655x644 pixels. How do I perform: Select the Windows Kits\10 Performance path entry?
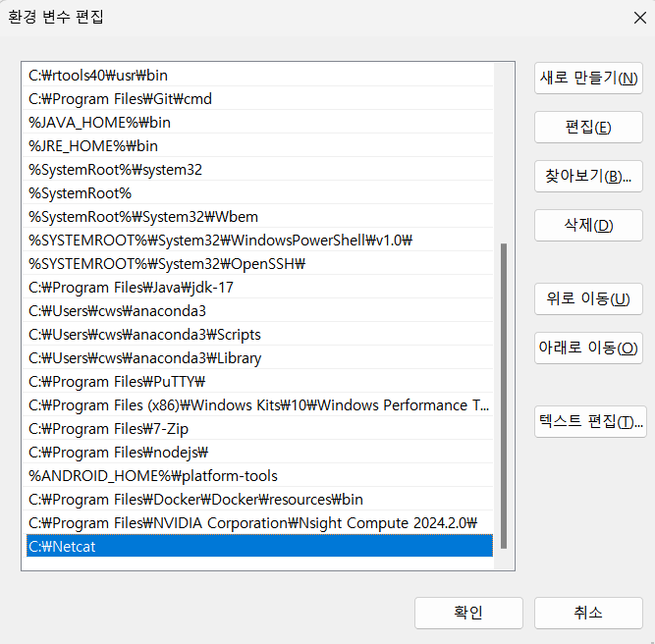257,405
